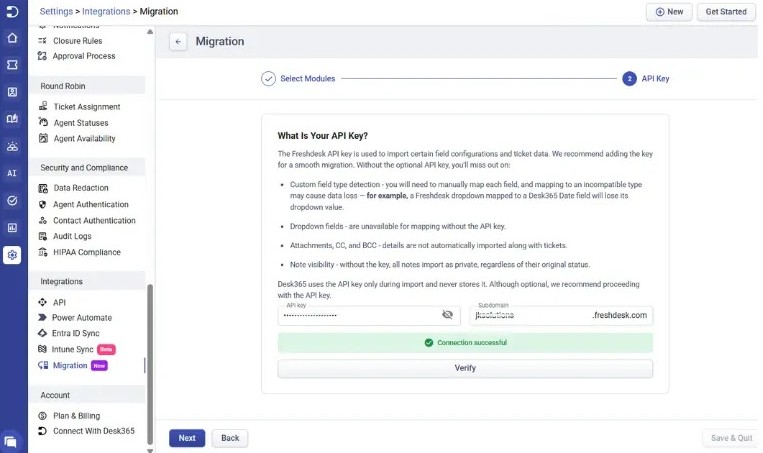
Task: Go to Contact Authentication
Action: coord(94,220)
